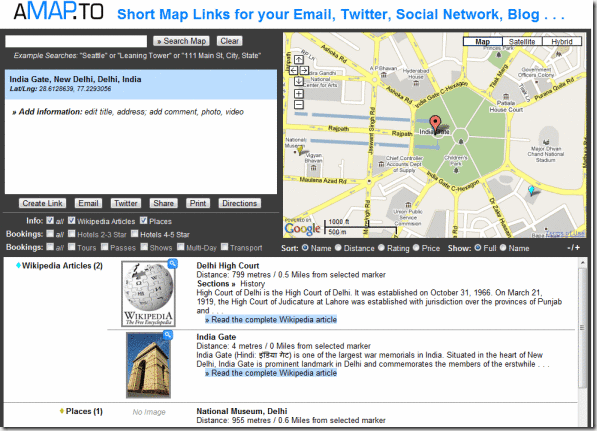597x431 pixels.
Task: Click the yellow diamond beside Places
Action: coord(62,411)
